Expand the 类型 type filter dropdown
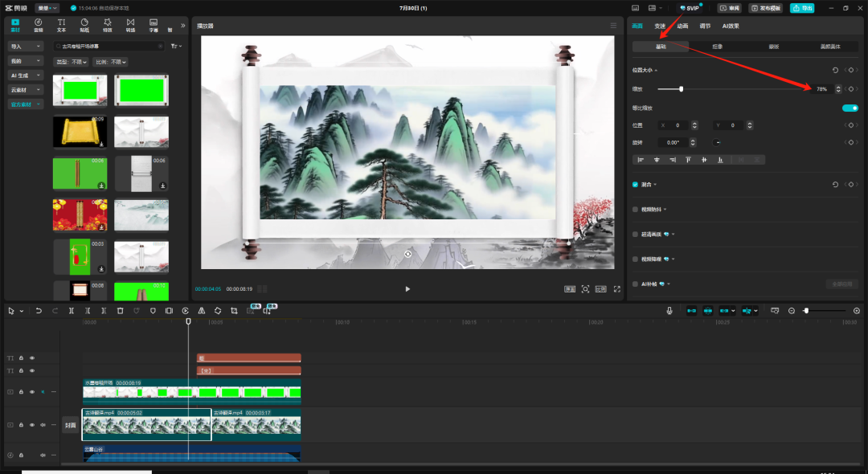868x474 pixels. [x=71, y=62]
